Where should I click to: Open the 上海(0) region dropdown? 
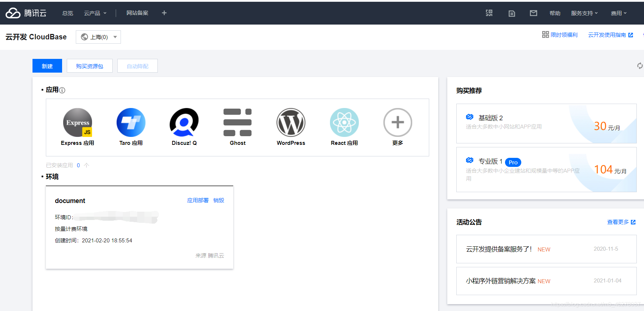click(x=98, y=37)
